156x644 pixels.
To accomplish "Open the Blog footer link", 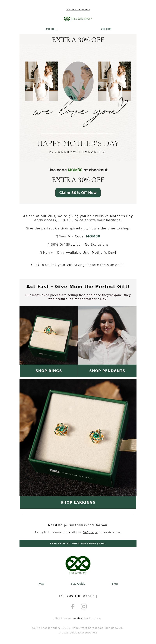I will tap(115, 584).
